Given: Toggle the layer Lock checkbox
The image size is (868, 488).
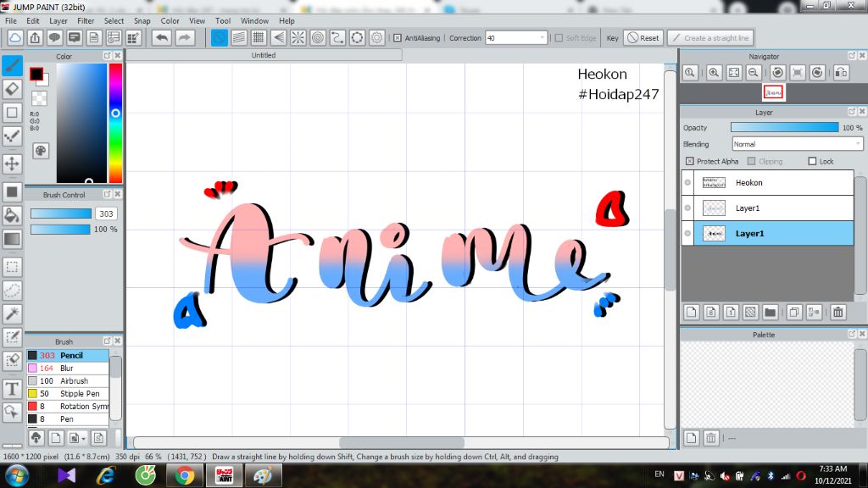Looking at the screenshot, I should pyautogui.click(x=812, y=161).
